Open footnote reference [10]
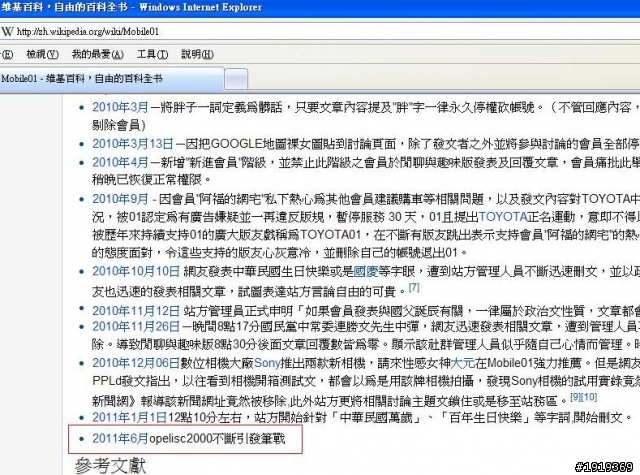The height and width of the screenshot is (475, 640). tap(588, 397)
